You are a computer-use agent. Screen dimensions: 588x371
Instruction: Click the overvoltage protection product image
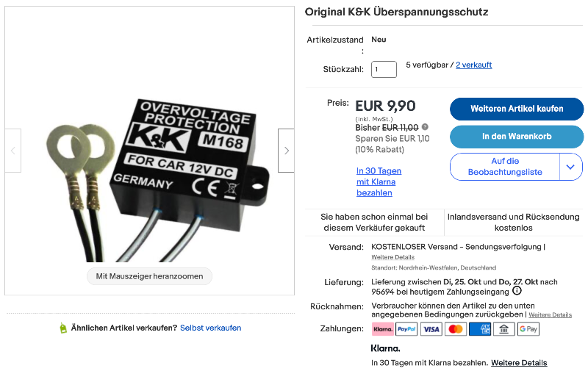(x=157, y=180)
